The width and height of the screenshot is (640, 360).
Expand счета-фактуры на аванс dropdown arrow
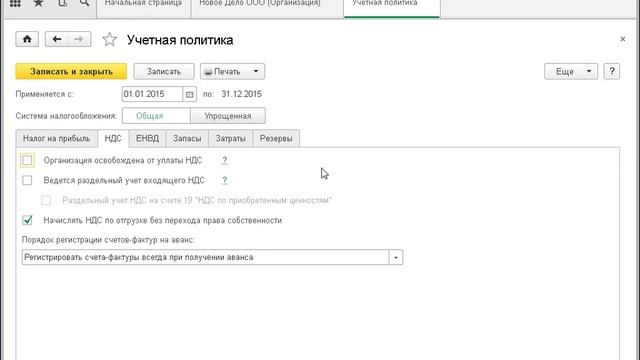point(396,258)
